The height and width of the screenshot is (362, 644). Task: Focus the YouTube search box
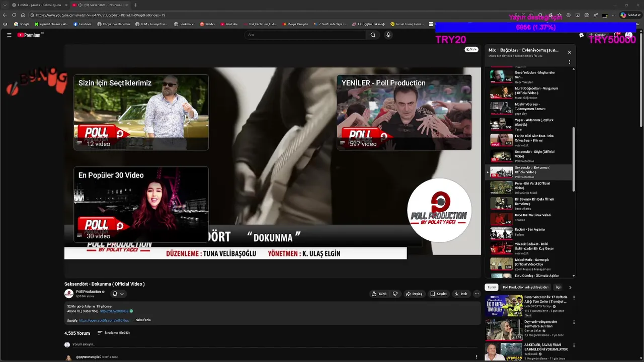tap(306, 35)
